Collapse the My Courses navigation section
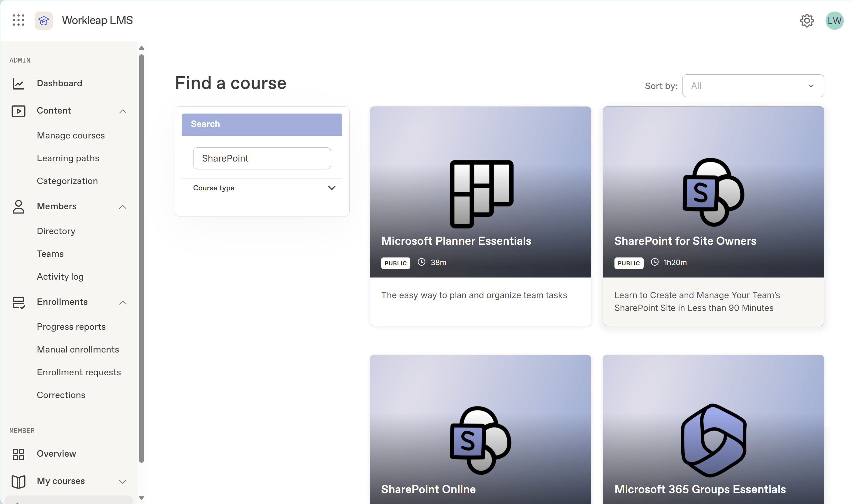 [x=124, y=480]
